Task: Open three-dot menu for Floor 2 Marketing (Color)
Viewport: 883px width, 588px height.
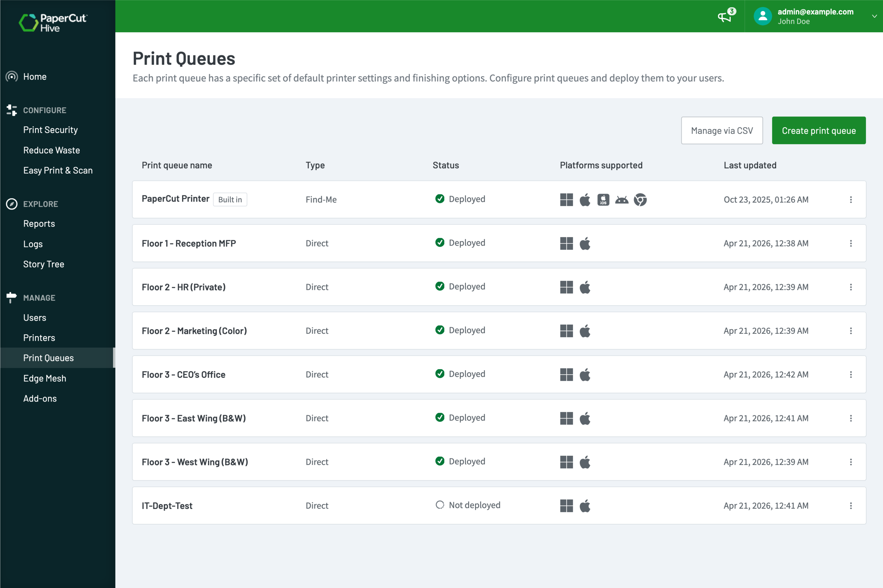Action: pyautogui.click(x=851, y=331)
